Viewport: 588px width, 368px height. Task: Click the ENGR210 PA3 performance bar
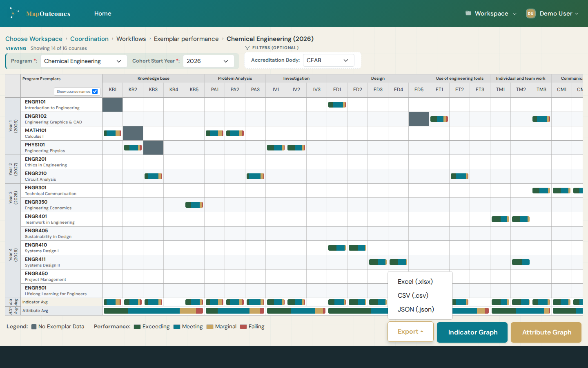point(255,176)
